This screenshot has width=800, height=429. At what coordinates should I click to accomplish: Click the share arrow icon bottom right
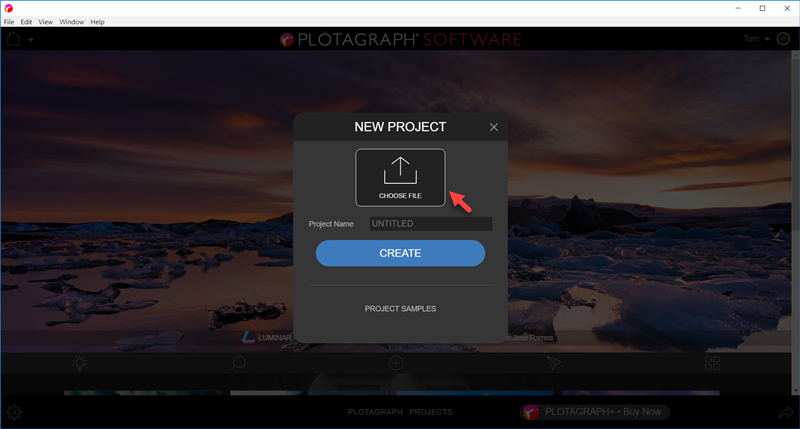[787, 412]
